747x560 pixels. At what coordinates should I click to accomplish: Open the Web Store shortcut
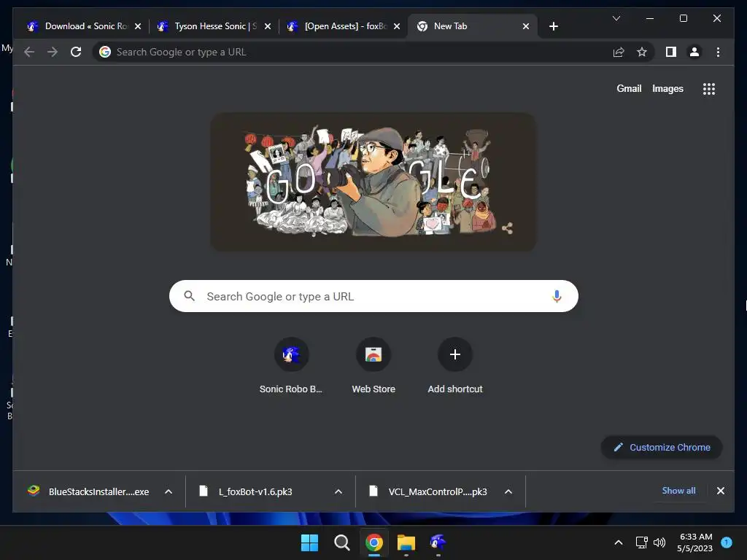pos(373,366)
